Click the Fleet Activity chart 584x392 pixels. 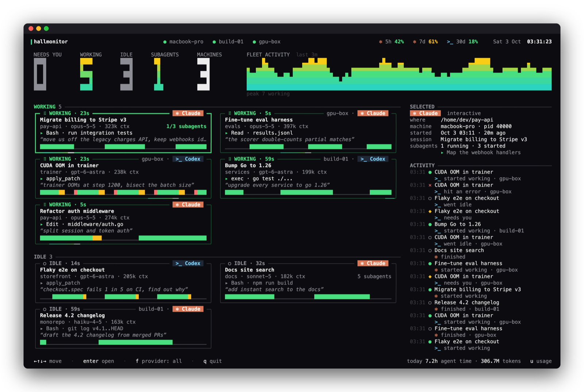click(x=399, y=74)
